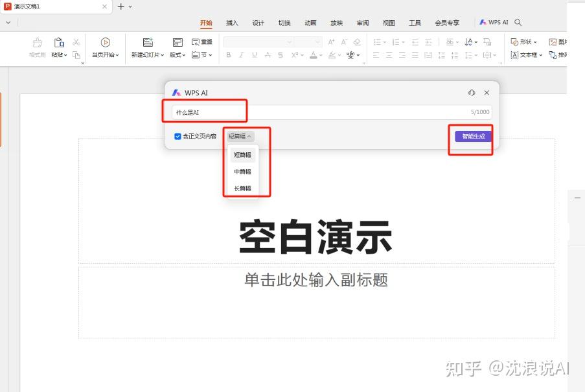
Task: Open WPS AI from the ribbon
Action: 494,23
